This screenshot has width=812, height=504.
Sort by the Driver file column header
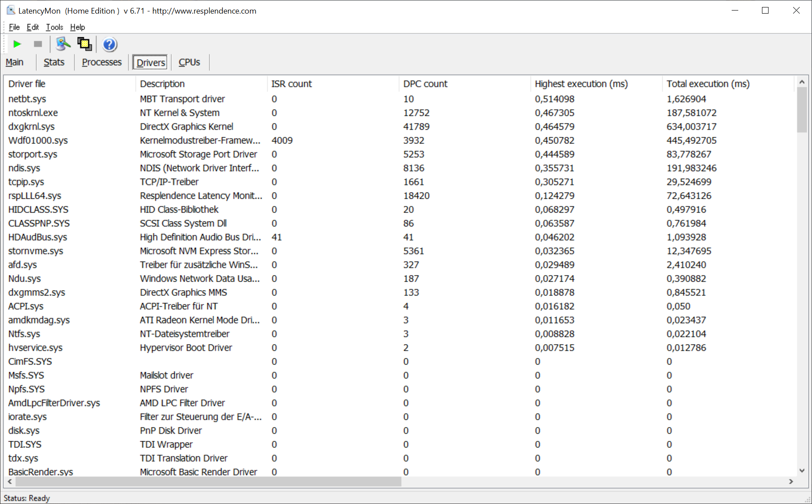[70, 84]
